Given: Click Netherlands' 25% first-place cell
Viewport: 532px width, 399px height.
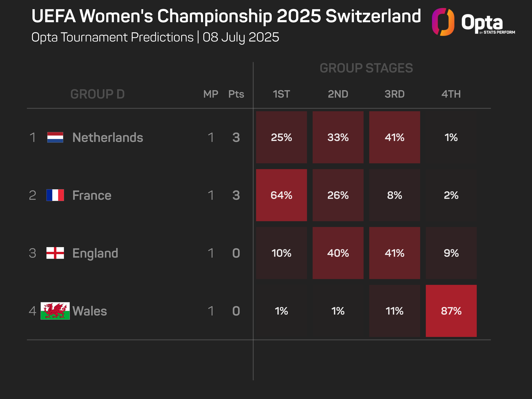Looking at the screenshot, I should click(281, 137).
